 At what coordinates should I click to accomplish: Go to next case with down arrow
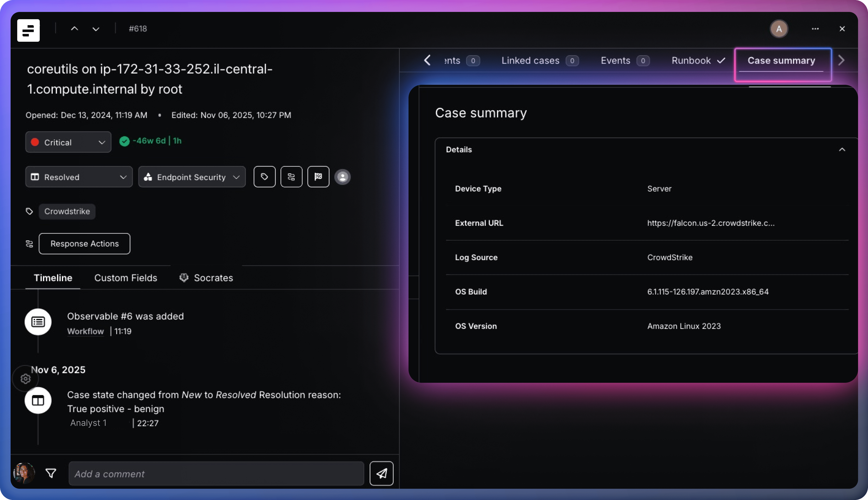coord(96,29)
